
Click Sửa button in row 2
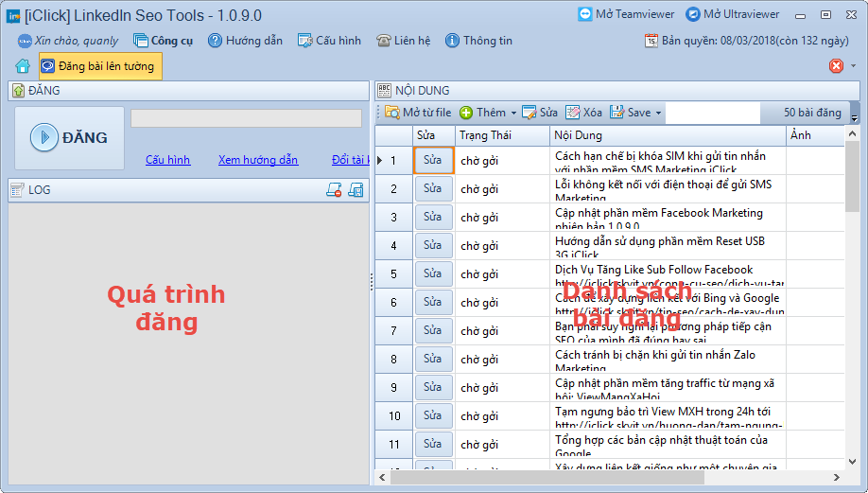click(433, 188)
